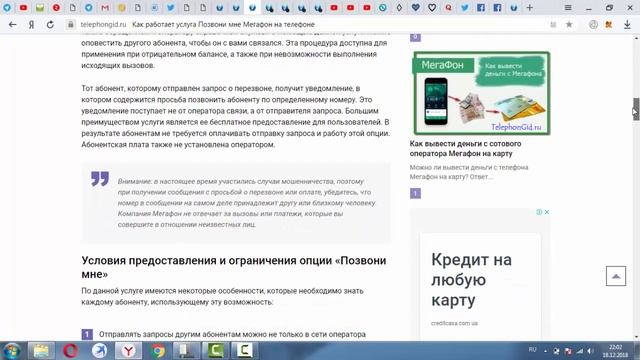Jump to page top with the arrow button

click(616, 276)
